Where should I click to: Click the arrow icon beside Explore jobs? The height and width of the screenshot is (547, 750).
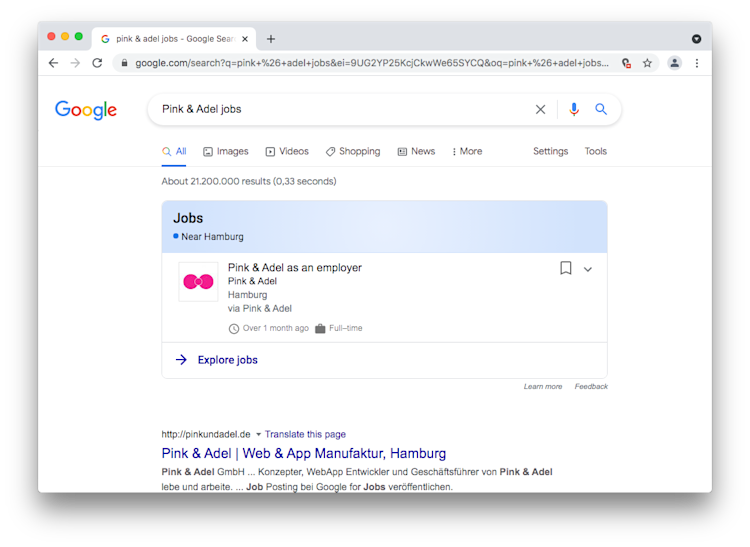point(181,360)
